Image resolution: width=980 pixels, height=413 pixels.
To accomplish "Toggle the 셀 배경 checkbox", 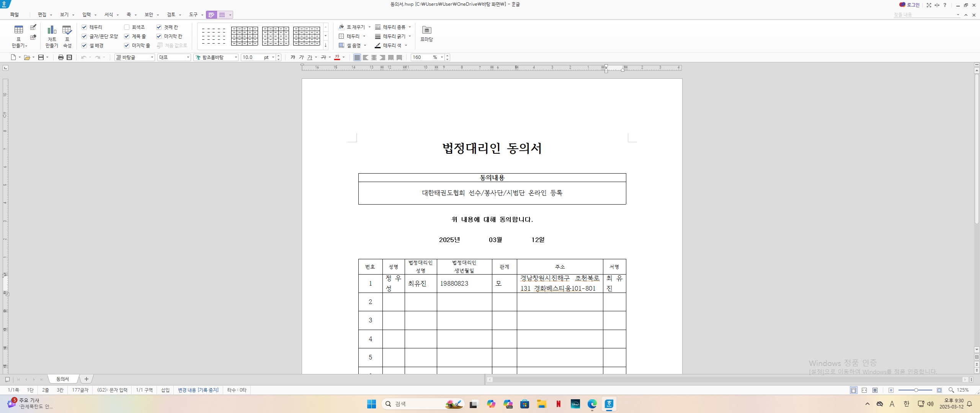I will [84, 46].
